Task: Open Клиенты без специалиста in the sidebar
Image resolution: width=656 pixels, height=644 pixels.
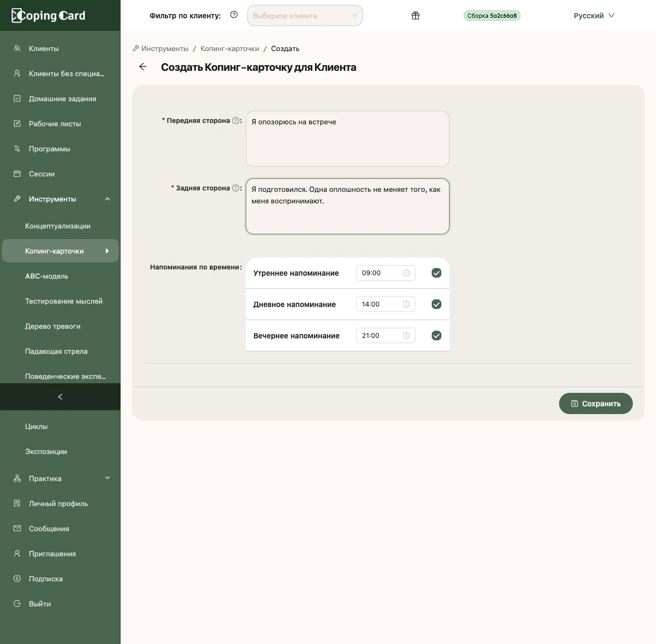Action: [x=60, y=73]
